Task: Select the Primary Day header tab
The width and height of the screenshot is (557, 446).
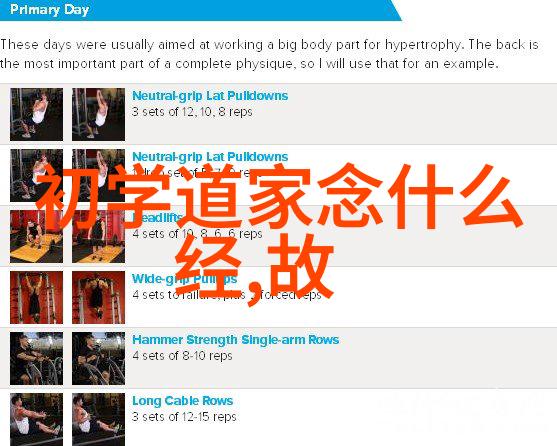Action: point(49,10)
